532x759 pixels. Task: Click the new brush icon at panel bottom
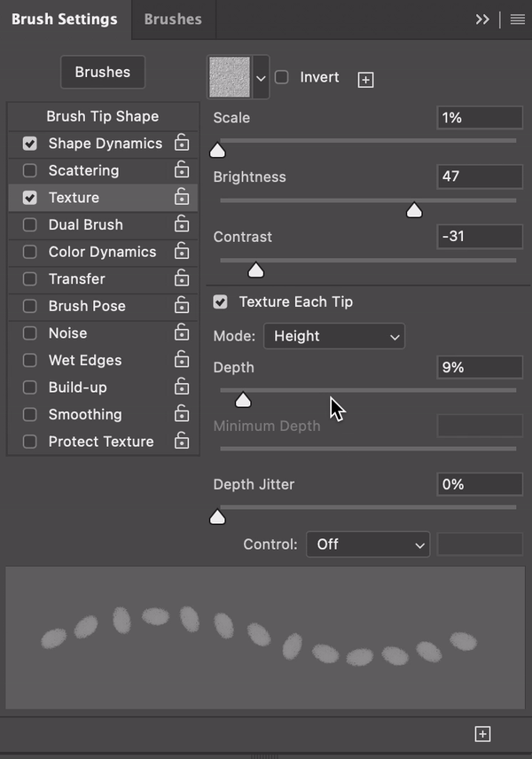pyautogui.click(x=482, y=733)
